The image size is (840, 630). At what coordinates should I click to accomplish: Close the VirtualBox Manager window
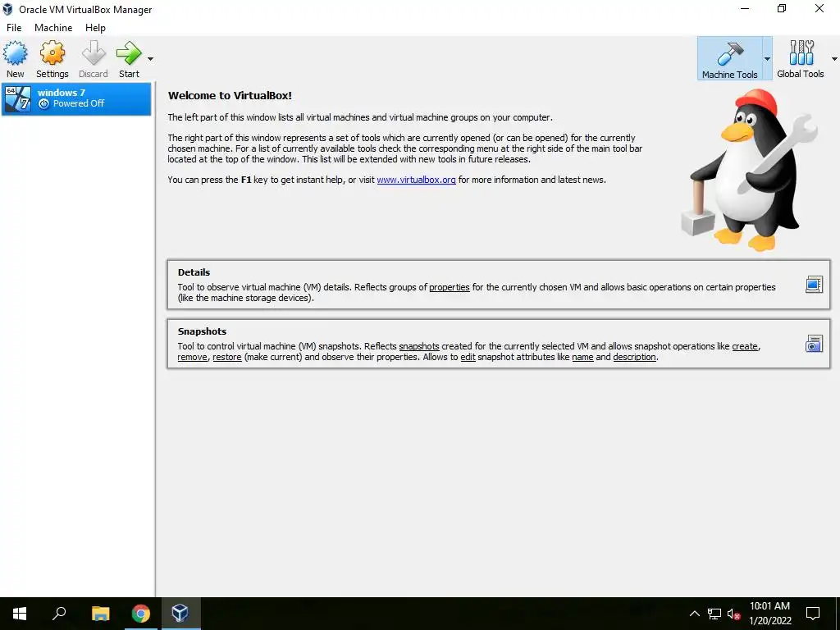click(x=819, y=8)
